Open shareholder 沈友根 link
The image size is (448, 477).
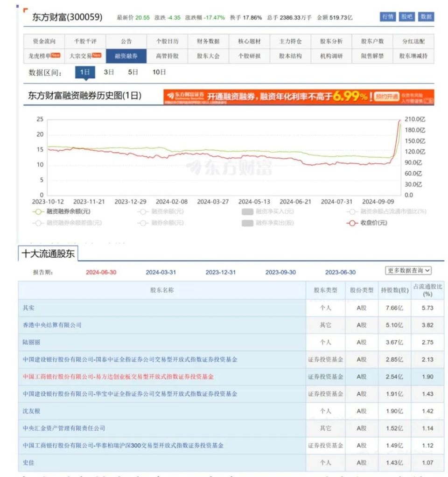(31, 411)
